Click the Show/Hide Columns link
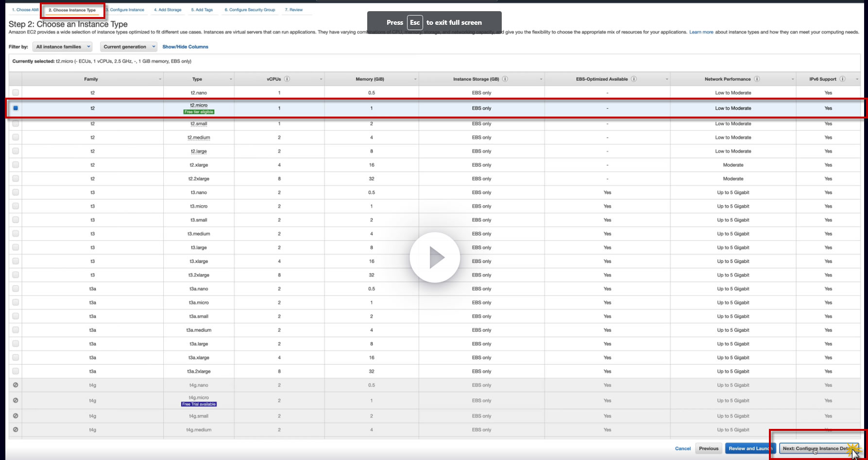Viewport: 868px width, 460px height. (x=185, y=47)
